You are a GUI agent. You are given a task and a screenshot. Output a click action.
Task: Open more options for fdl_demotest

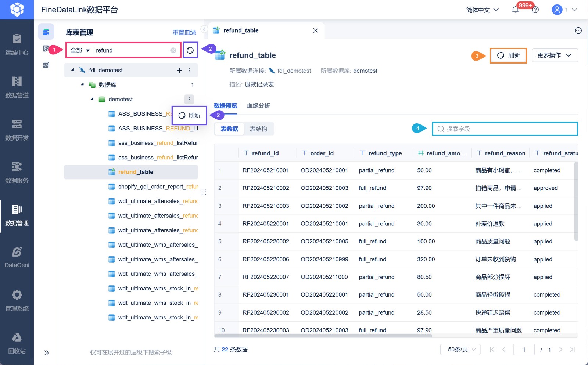(x=189, y=70)
